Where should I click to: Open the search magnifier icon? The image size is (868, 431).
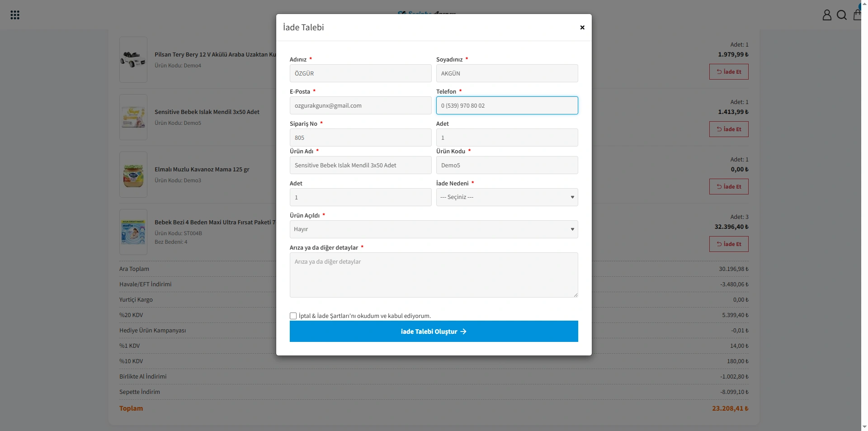pos(842,15)
